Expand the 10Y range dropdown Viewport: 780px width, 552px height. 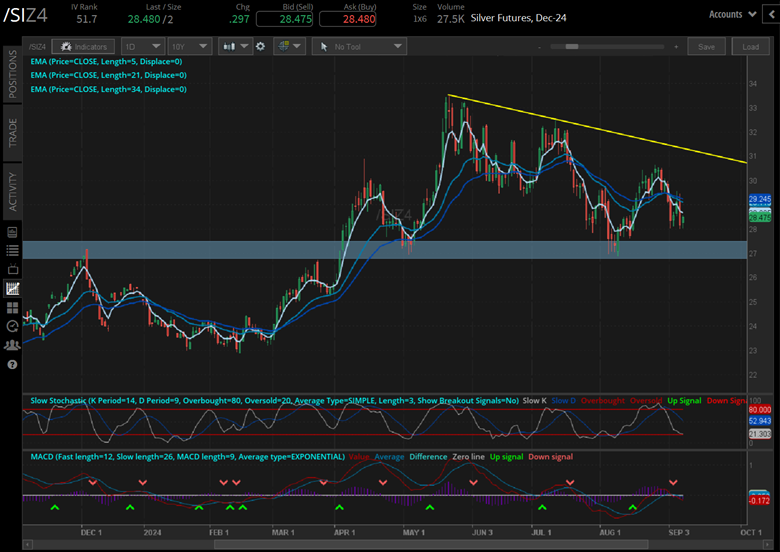(189, 46)
